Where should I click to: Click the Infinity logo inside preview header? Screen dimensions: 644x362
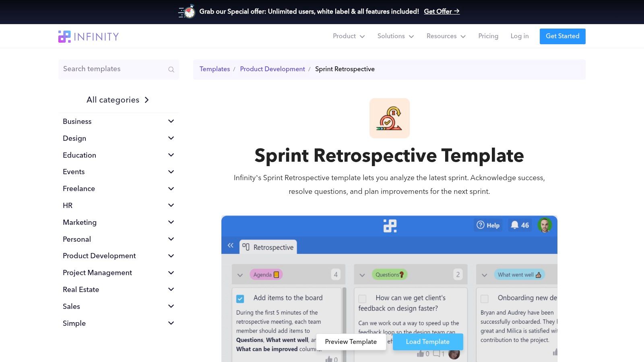[x=390, y=226]
